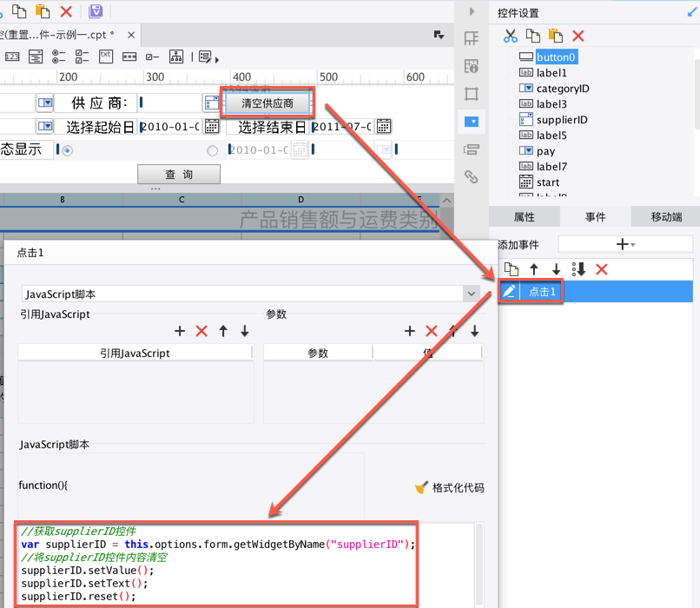Click the copy icon in the top toolbar
This screenshot has height=608, width=700.
(19, 11)
